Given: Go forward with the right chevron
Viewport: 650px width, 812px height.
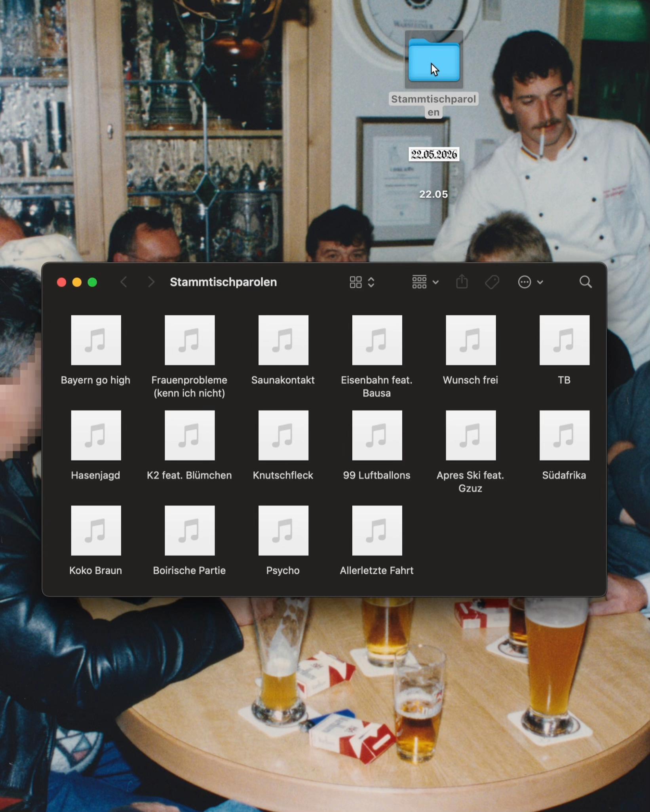Looking at the screenshot, I should 151,282.
